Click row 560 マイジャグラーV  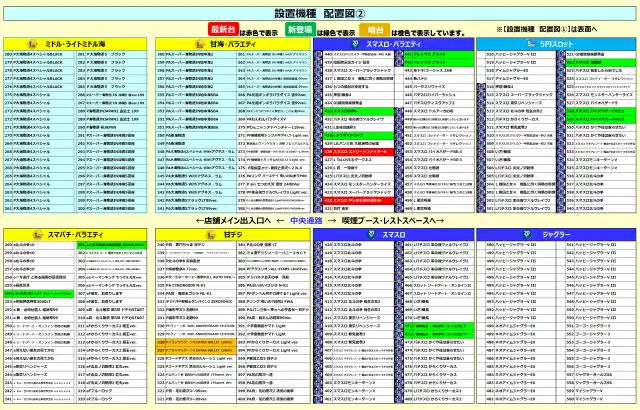pyautogui.click(x=601, y=399)
